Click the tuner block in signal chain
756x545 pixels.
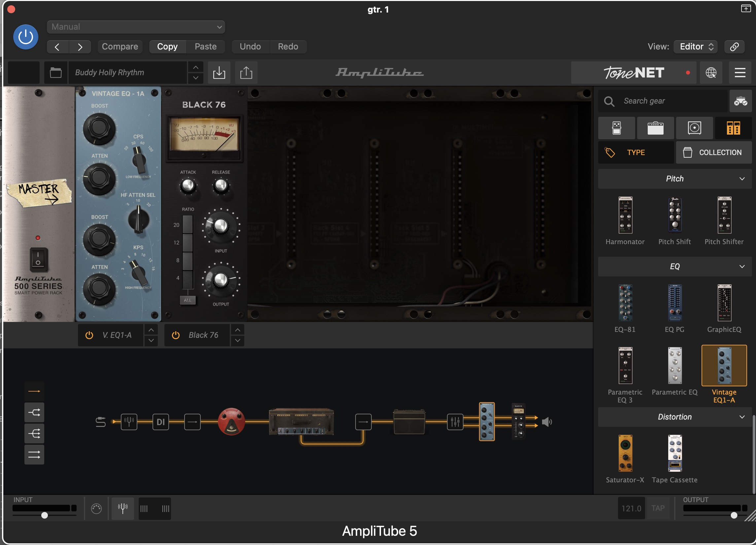point(129,422)
